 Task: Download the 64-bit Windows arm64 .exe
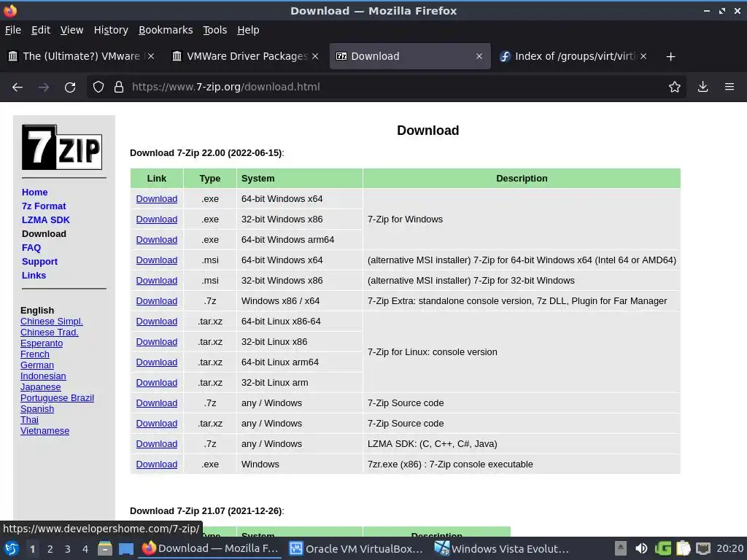pos(157,240)
